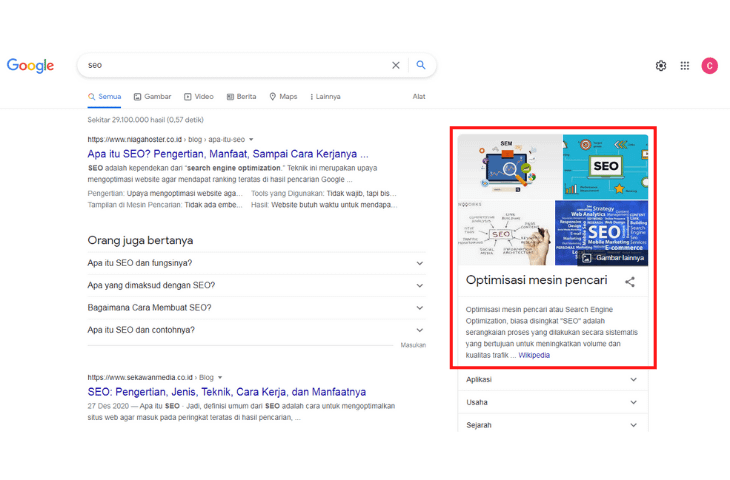The image size is (730, 480).
Task: Click 'Gambar lainnya' more images button
Action: coord(614,258)
